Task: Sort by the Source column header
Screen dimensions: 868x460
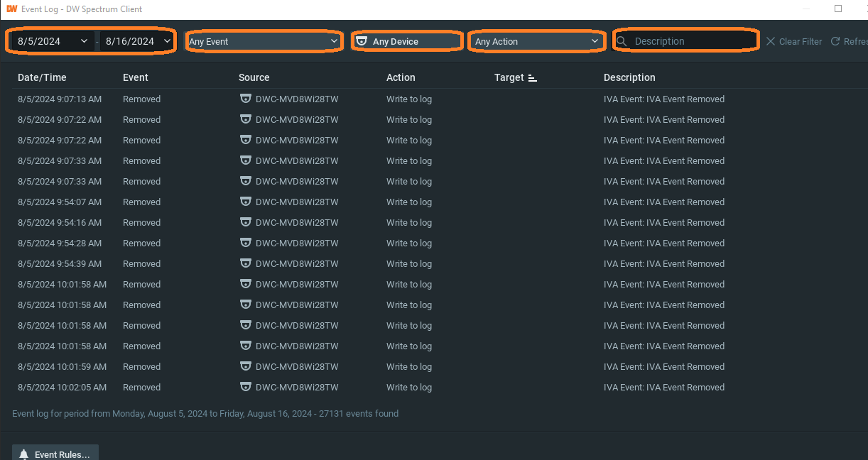Action: point(254,77)
